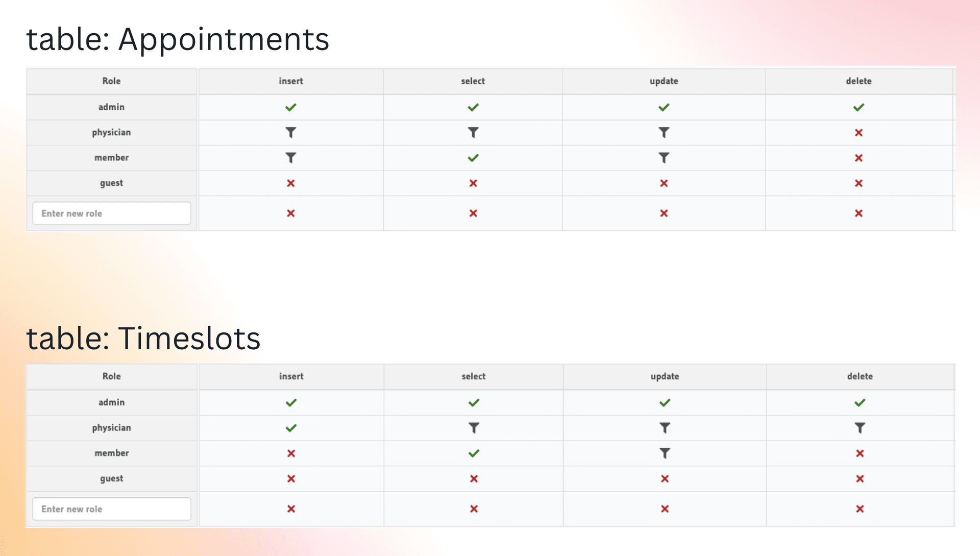Toggle member select checkmark in Appointments table
This screenshot has width=980, height=556.
[x=473, y=158]
